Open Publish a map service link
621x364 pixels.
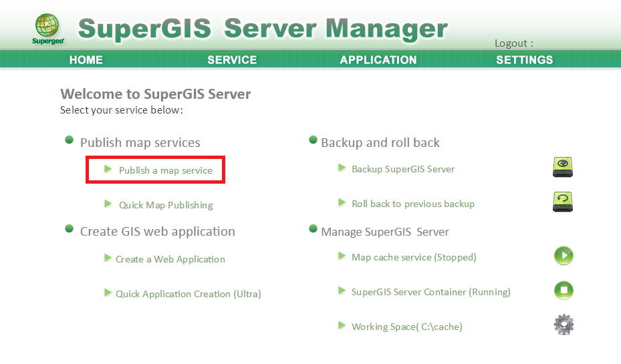166,170
